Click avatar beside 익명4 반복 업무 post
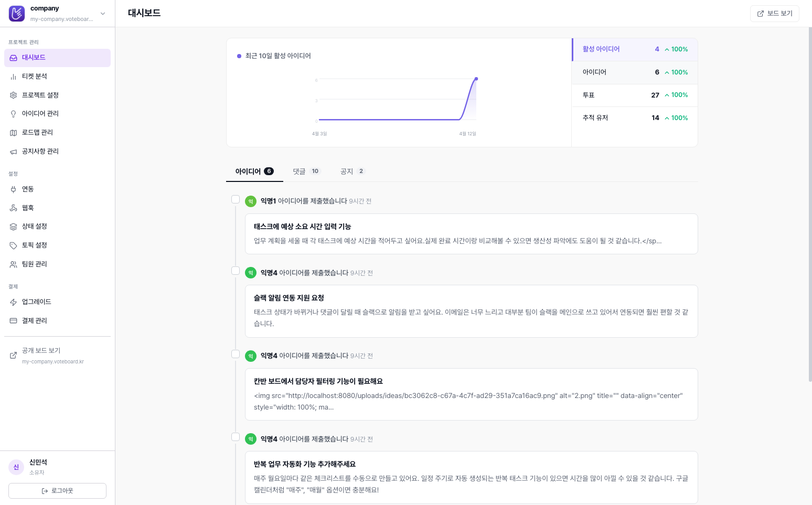Image resolution: width=812 pixels, height=505 pixels. [x=251, y=439]
